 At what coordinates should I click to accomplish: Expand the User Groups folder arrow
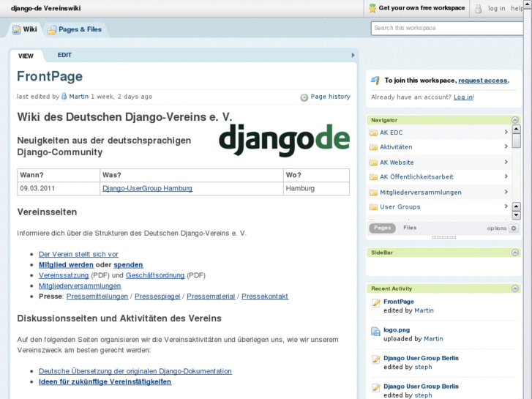(x=506, y=206)
